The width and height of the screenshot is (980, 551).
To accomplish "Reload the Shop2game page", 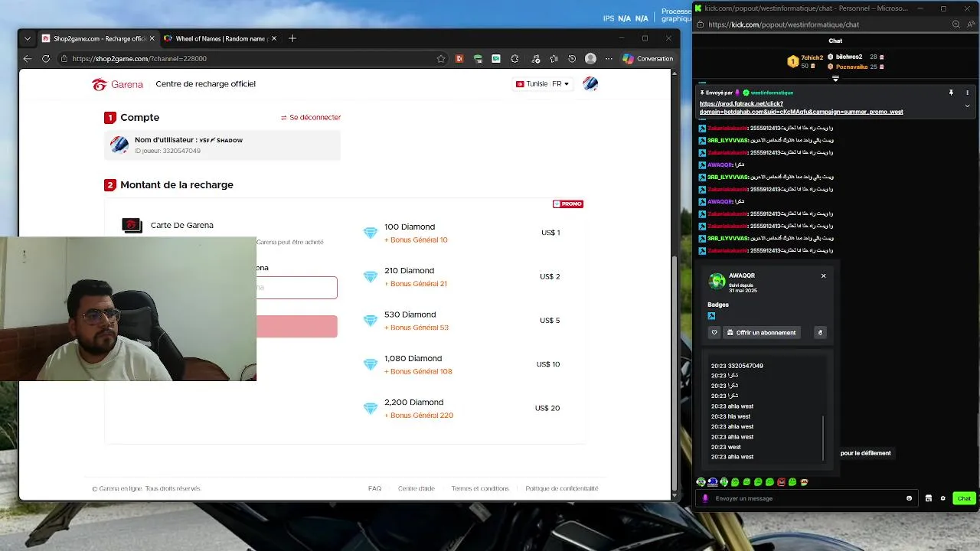I will pos(46,58).
